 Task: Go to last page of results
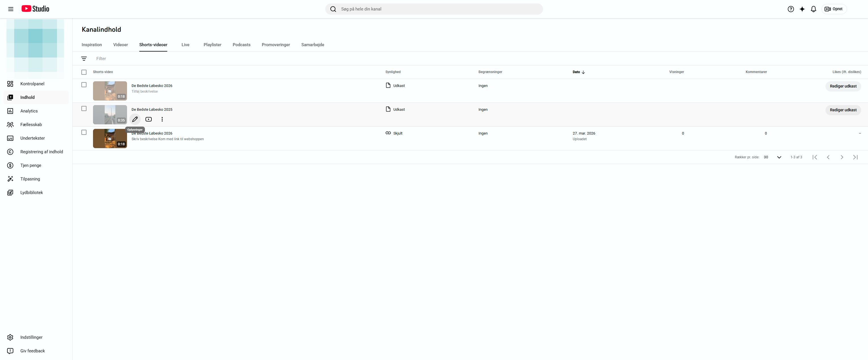[x=855, y=157]
